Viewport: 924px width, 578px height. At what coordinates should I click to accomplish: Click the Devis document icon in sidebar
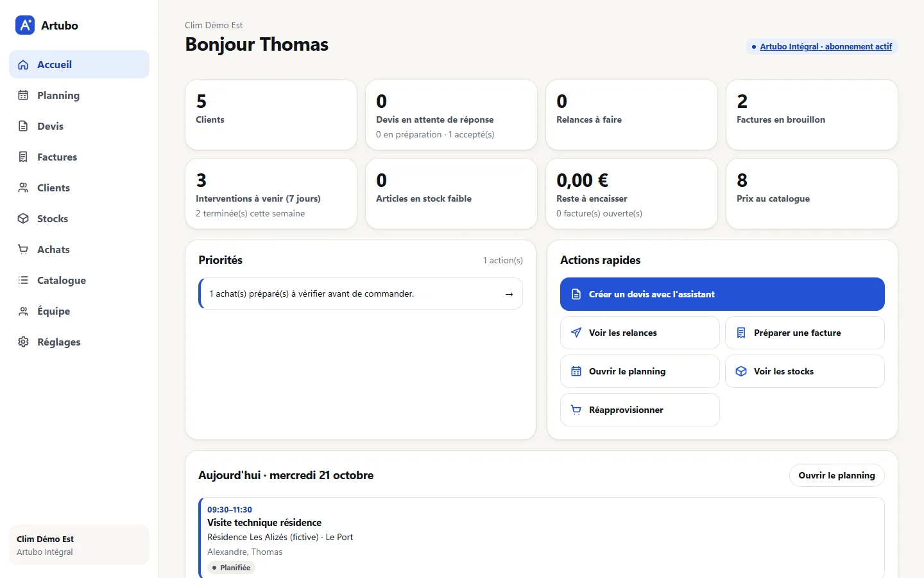23,127
